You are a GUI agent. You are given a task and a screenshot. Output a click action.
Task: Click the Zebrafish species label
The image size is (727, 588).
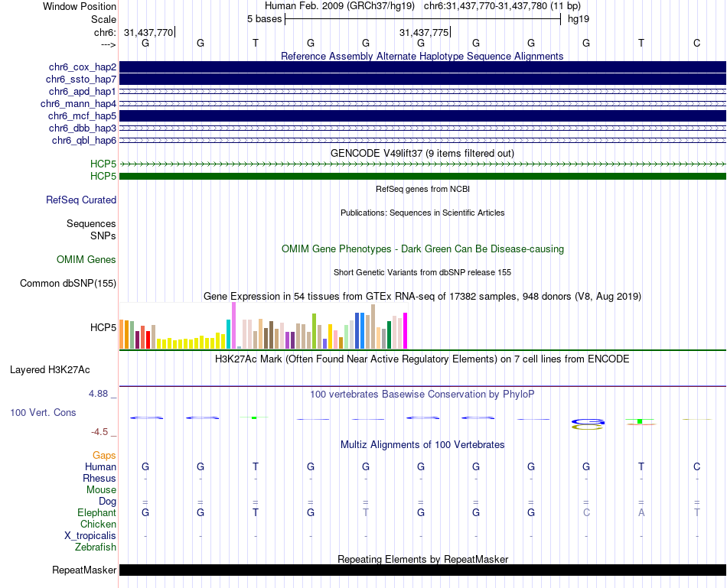pos(96,547)
